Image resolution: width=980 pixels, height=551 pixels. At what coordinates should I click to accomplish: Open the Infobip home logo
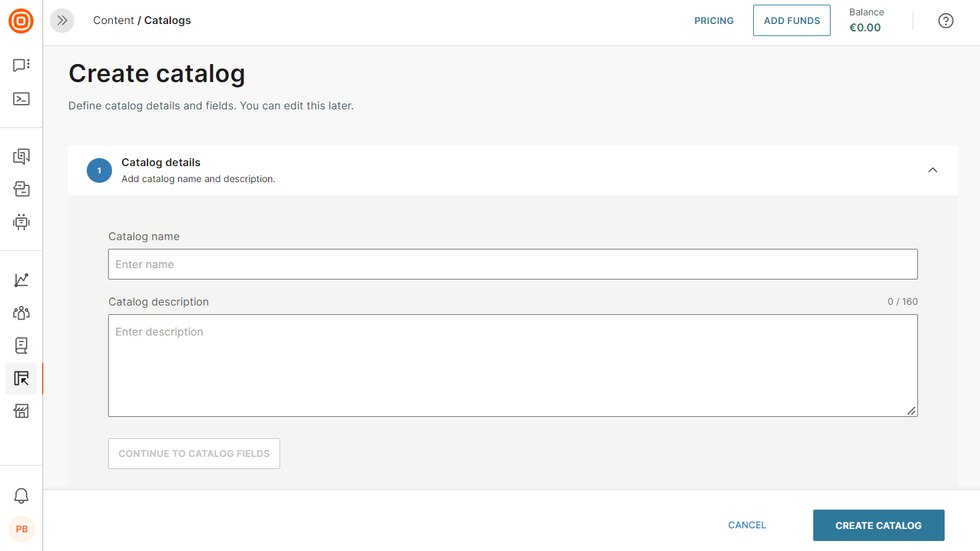click(x=21, y=21)
